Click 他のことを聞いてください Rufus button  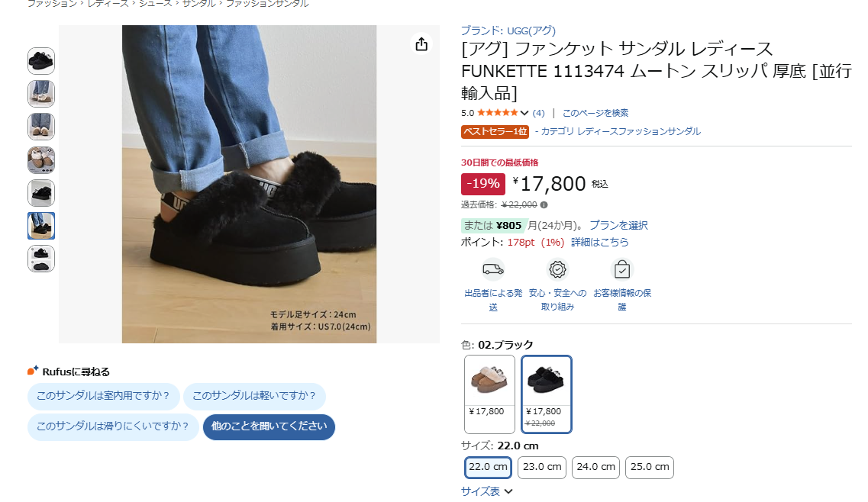[269, 426]
